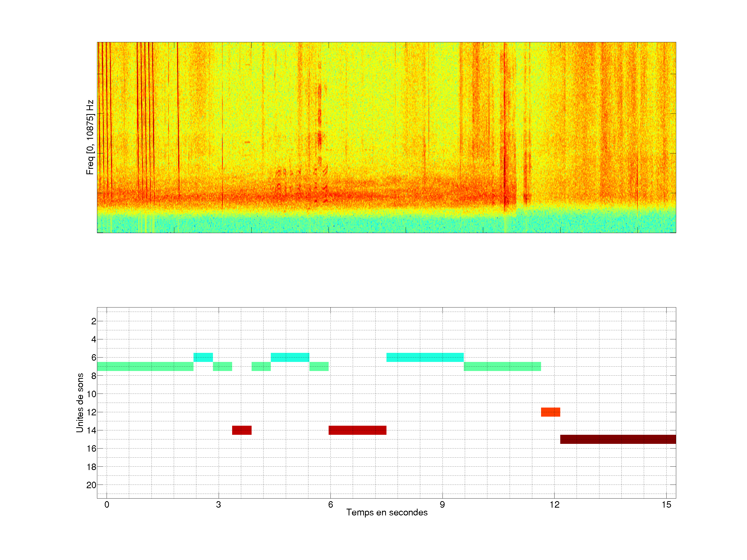Select the longest cyan bar on row 6
Viewport: 747px width, 560px height.
pos(425,357)
